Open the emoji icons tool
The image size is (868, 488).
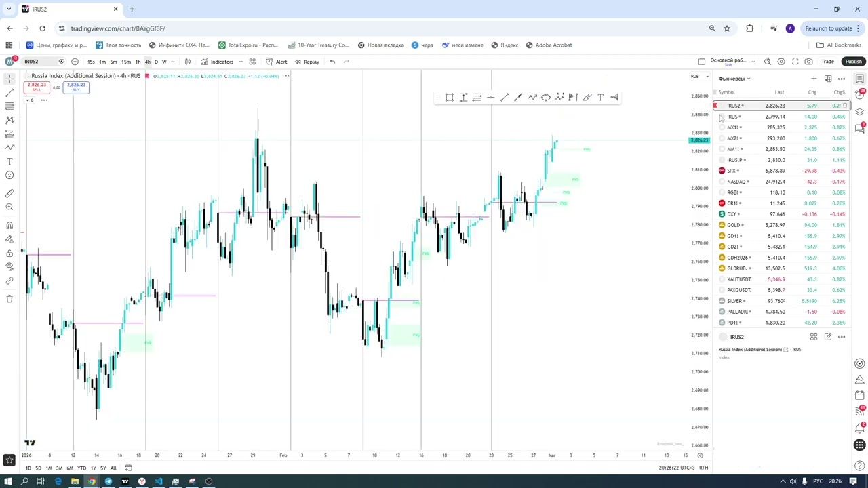click(9, 175)
